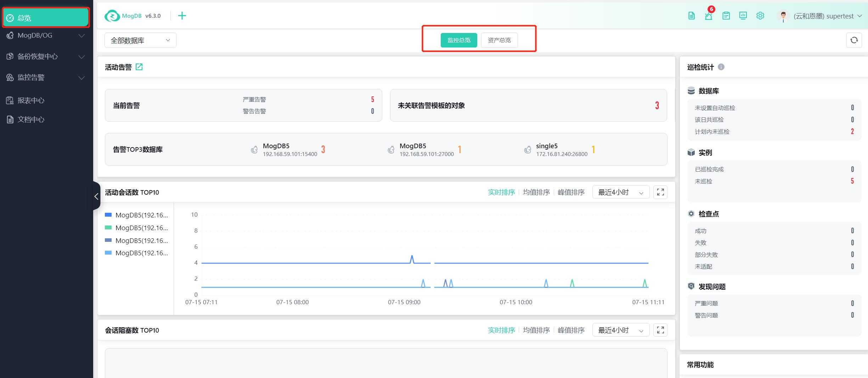Click 计划内未巡检 count 2
Image resolution: width=868 pixels, height=378 pixels.
852,132
